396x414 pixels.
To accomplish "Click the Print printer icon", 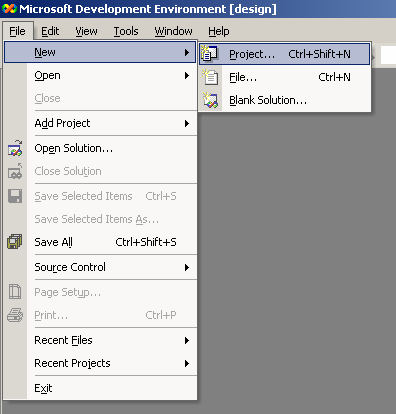I will [15, 315].
